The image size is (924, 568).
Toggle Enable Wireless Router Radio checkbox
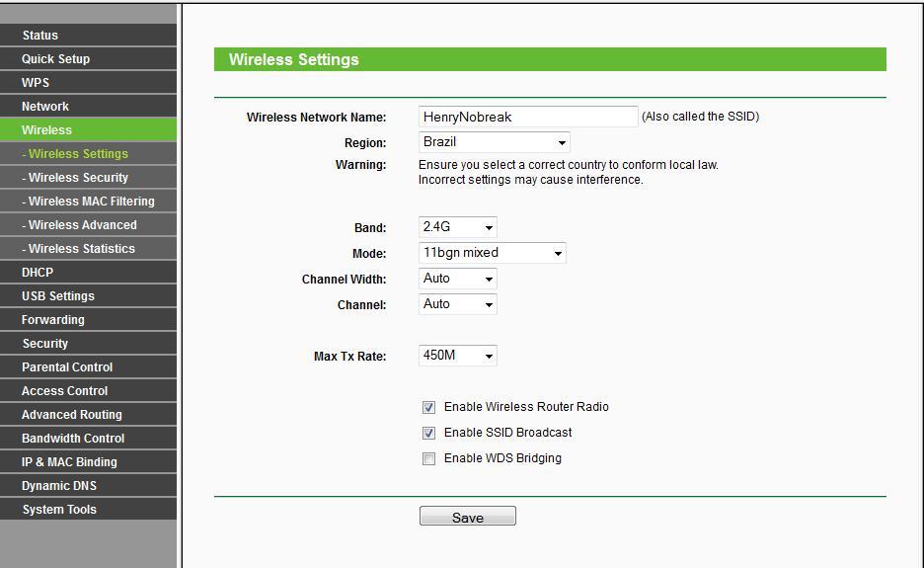point(429,407)
